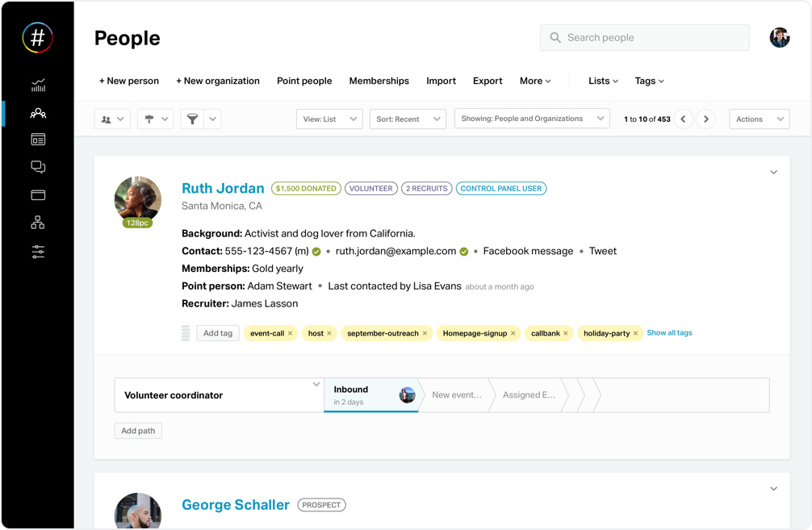Remove the holiday-party tag
812x530 pixels.
point(635,333)
